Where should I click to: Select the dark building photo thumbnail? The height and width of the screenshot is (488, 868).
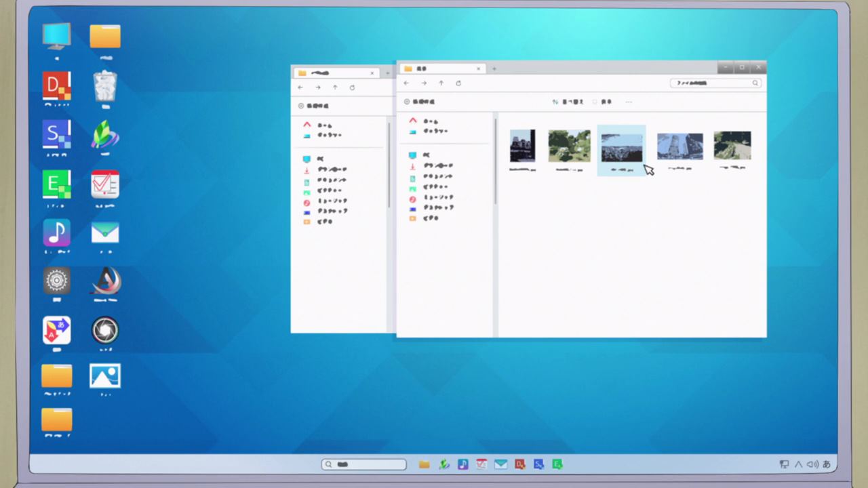pyautogui.click(x=522, y=146)
